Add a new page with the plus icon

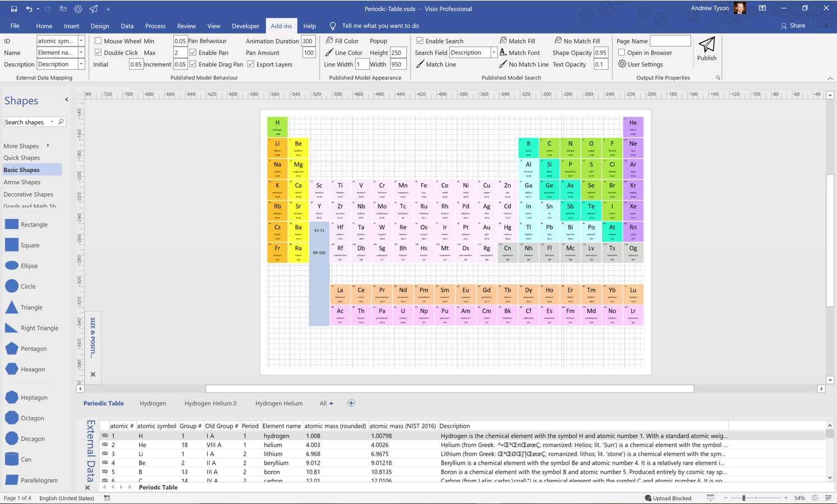coord(351,403)
